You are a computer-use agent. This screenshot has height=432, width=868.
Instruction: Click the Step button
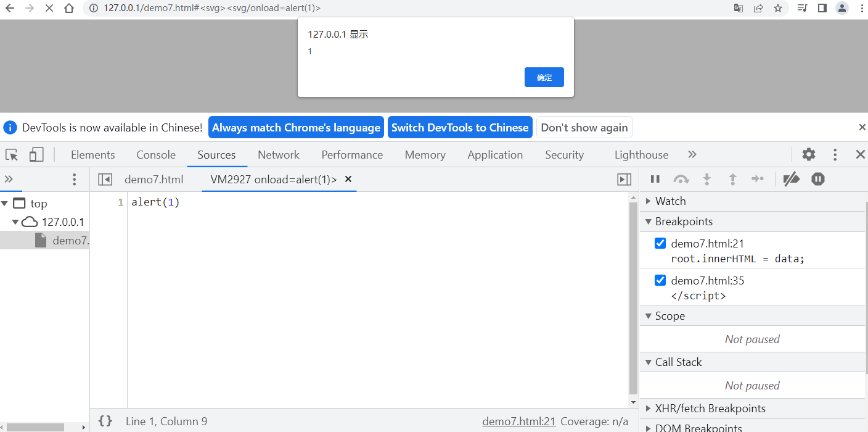[x=758, y=179]
